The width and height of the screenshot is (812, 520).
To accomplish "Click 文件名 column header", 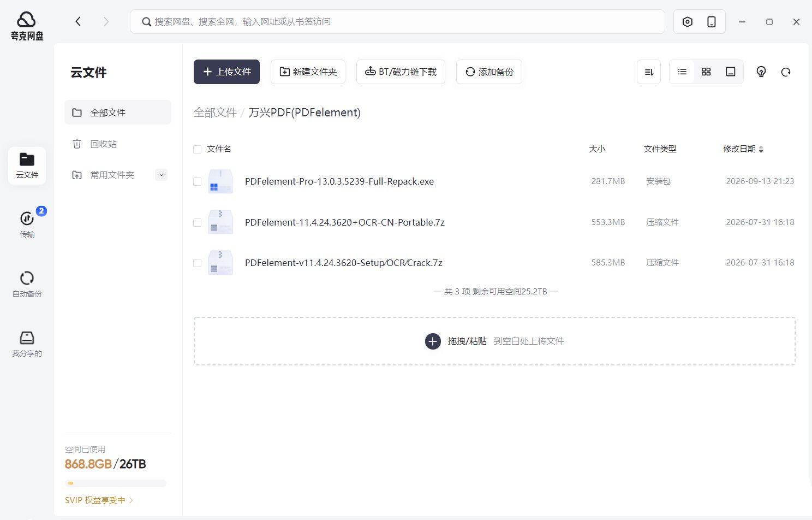I will coord(219,149).
